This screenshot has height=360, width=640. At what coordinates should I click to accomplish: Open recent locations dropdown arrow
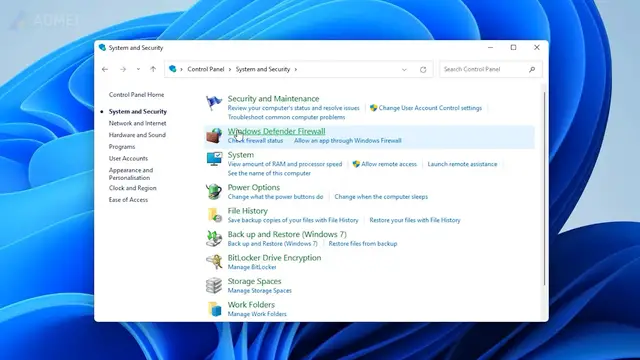point(138,69)
